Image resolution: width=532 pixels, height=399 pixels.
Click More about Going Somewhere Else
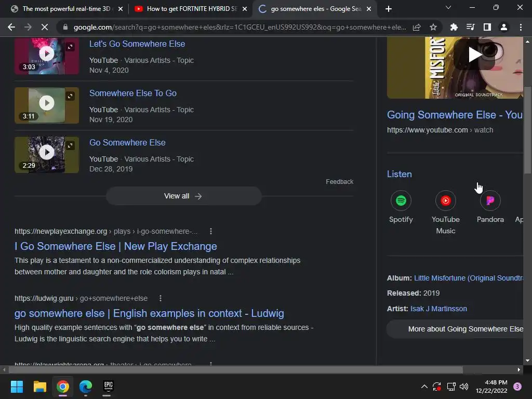pos(455,329)
